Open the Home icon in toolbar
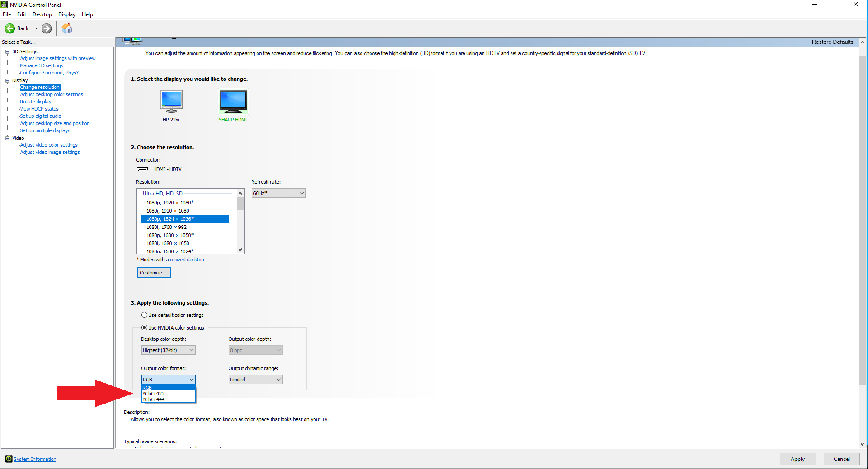 (67, 28)
